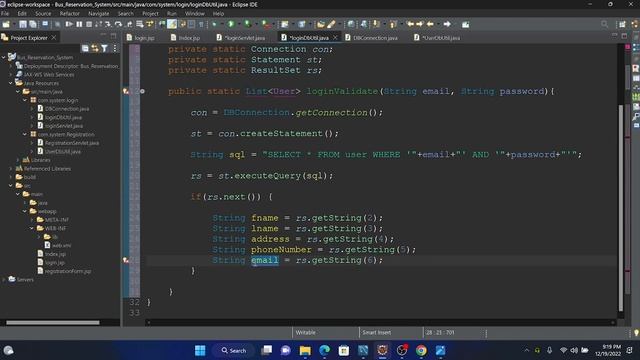Toggle Mark Occurrences highlighted toolbar icon
Viewport: 640px width, 360px height.
pyautogui.click(x=172, y=24)
